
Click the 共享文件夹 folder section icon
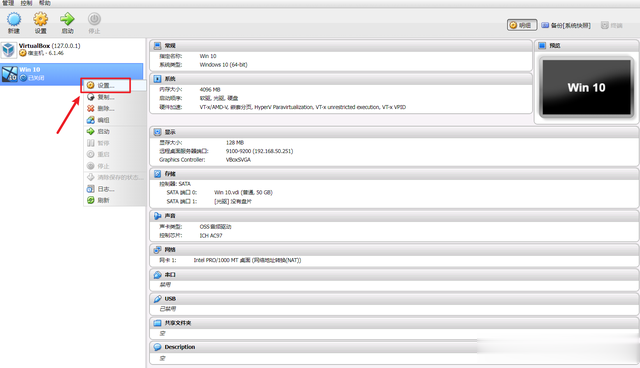click(157, 323)
